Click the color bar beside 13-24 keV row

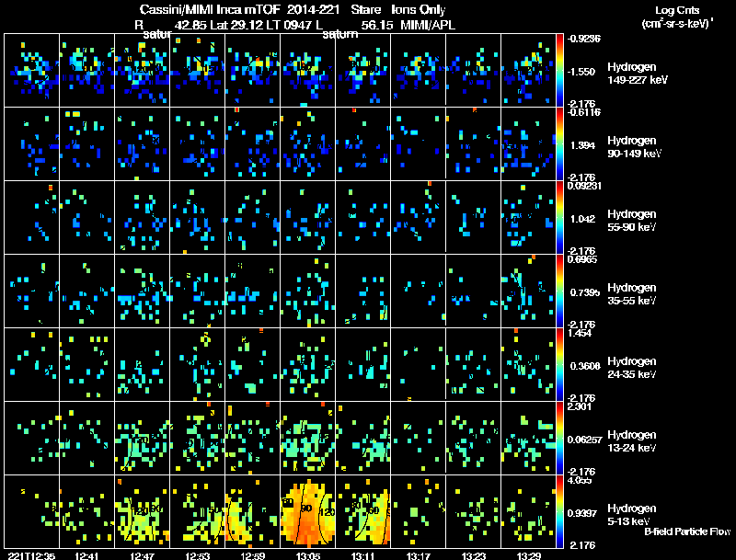coord(559,439)
